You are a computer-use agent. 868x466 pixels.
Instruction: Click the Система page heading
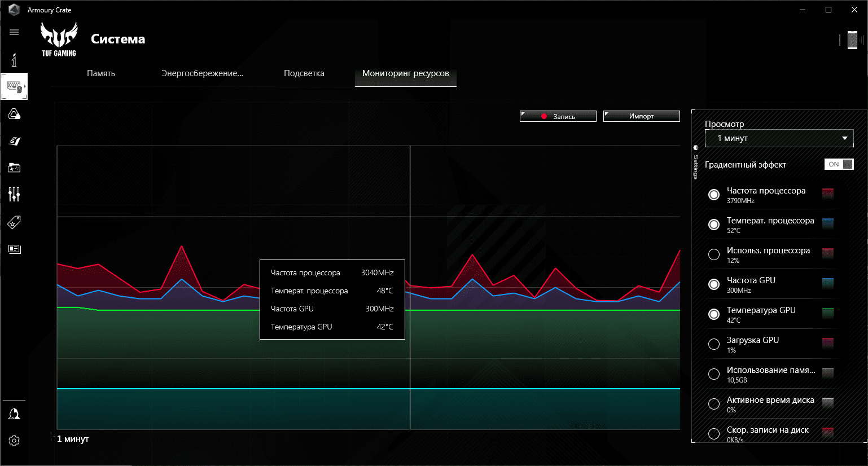pyautogui.click(x=118, y=39)
